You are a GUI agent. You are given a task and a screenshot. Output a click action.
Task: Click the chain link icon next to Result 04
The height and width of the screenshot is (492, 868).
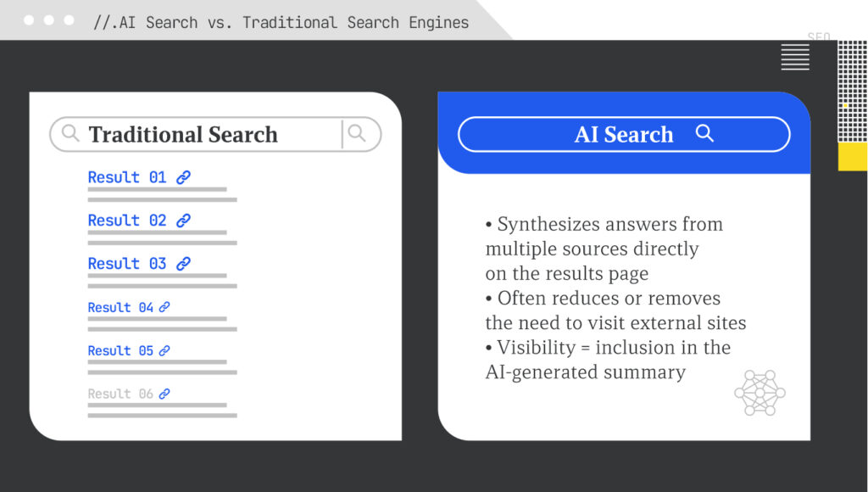click(164, 307)
